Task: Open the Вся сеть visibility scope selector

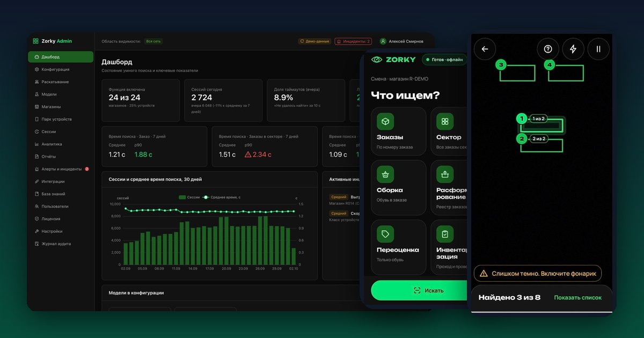Action: [153, 41]
